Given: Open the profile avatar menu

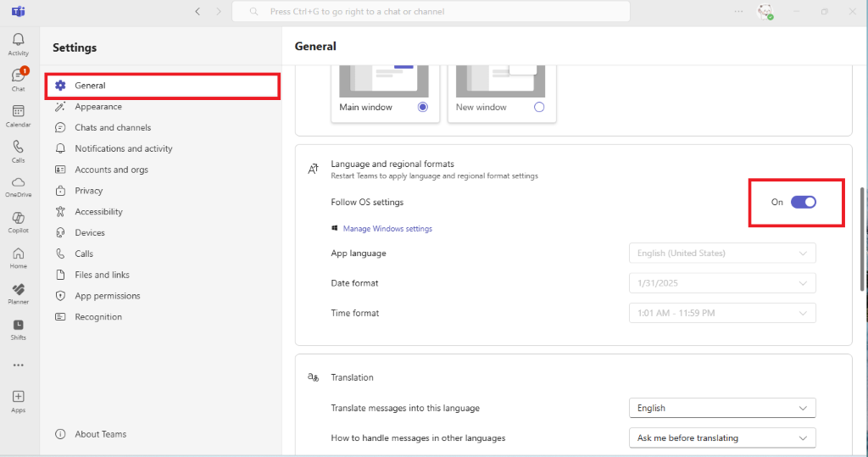Looking at the screenshot, I should coord(765,12).
